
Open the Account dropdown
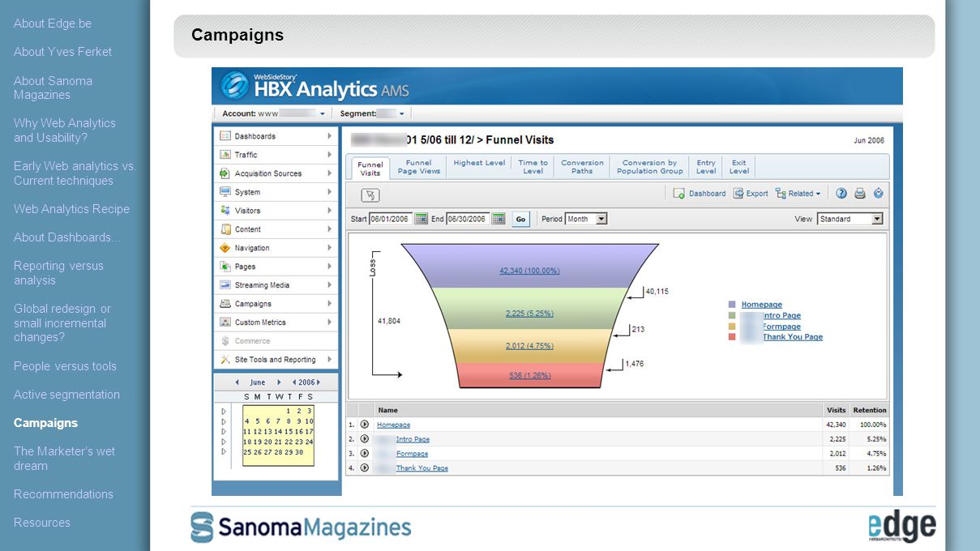pyautogui.click(x=323, y=114)
